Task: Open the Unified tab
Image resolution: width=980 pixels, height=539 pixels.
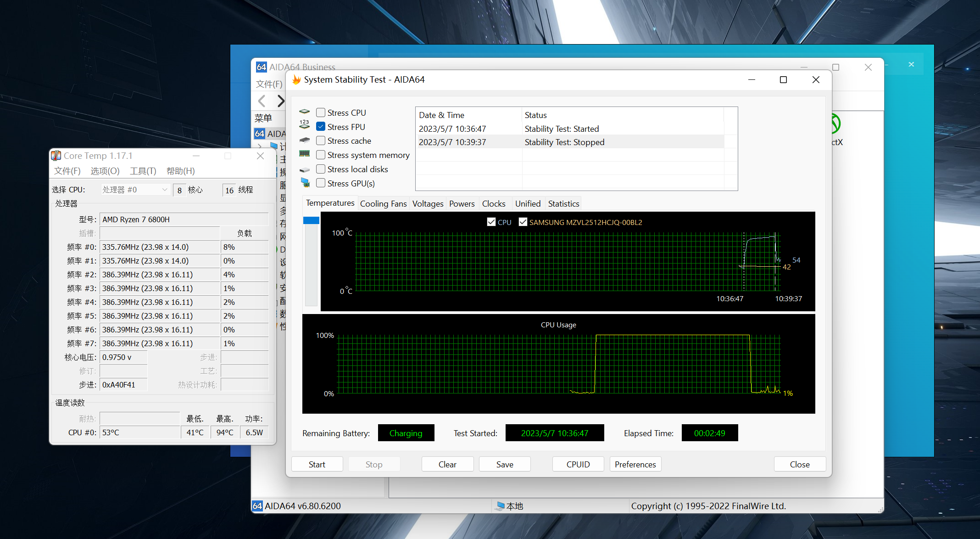Action: tap(528, 204)
